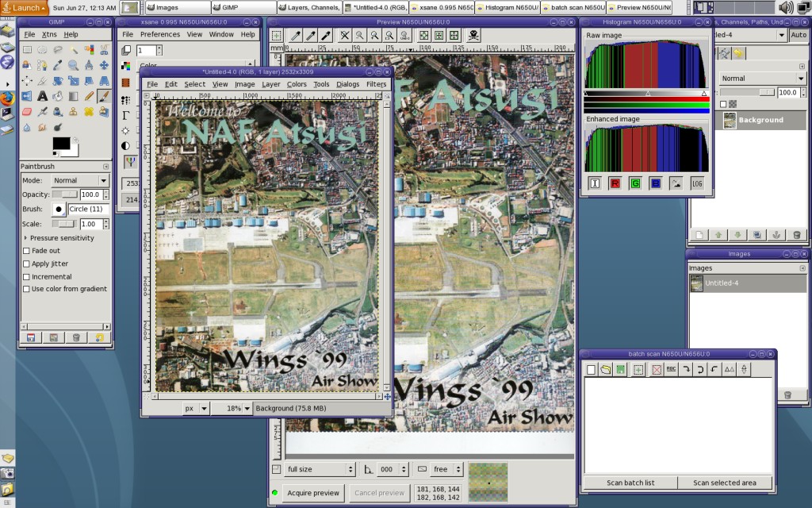Select the Move tool
This screenshot has width=812, height=508.
pos(104,65)
